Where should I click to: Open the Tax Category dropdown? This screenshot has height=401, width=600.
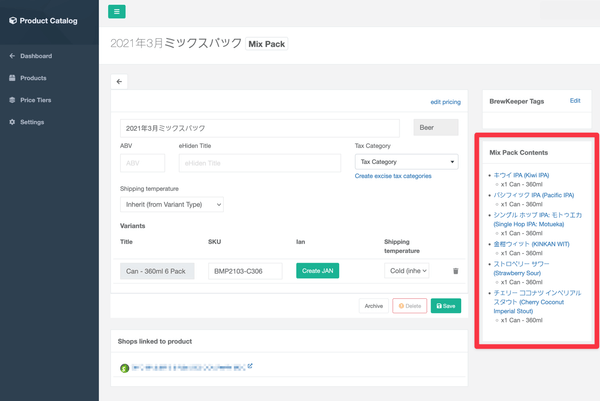point(406,162)
